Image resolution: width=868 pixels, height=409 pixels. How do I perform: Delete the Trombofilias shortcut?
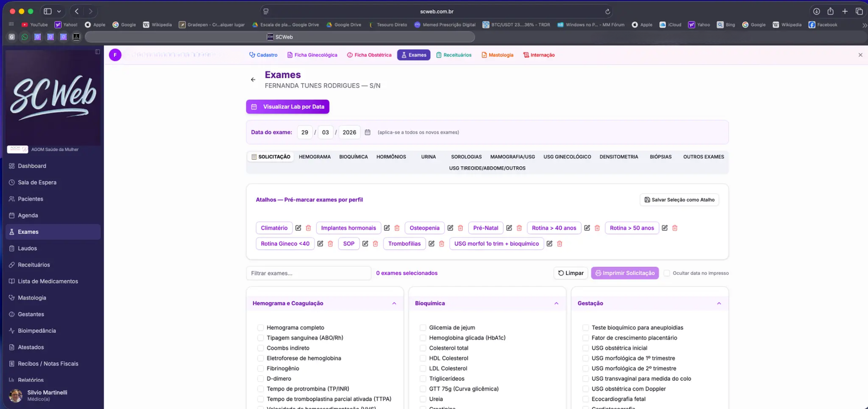442,244
